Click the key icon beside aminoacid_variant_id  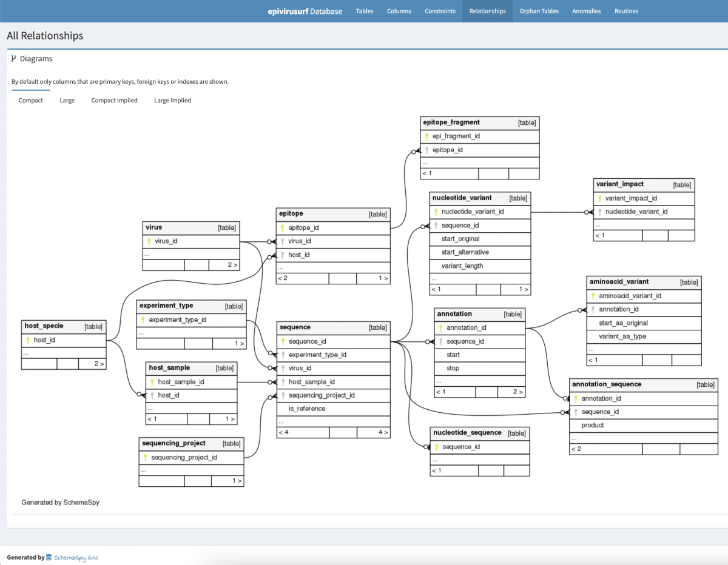(593, 296)
